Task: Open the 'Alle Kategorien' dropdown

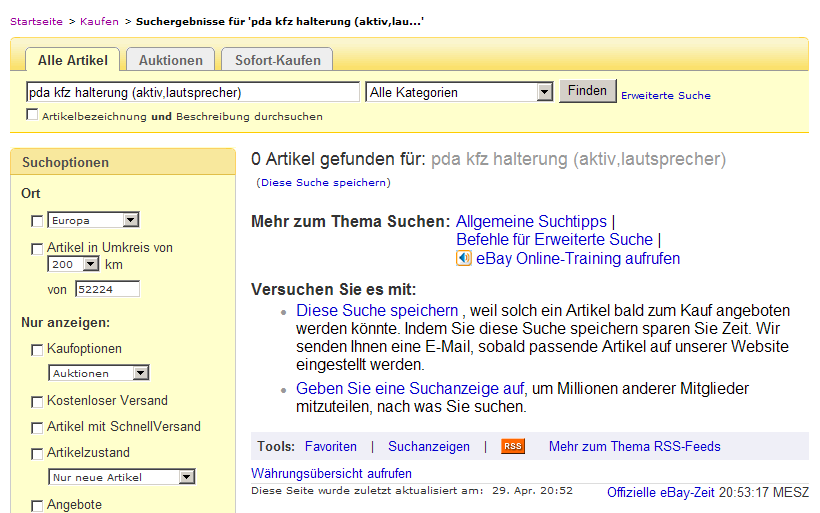Action: pyautogui.click(x=459, y=93)
